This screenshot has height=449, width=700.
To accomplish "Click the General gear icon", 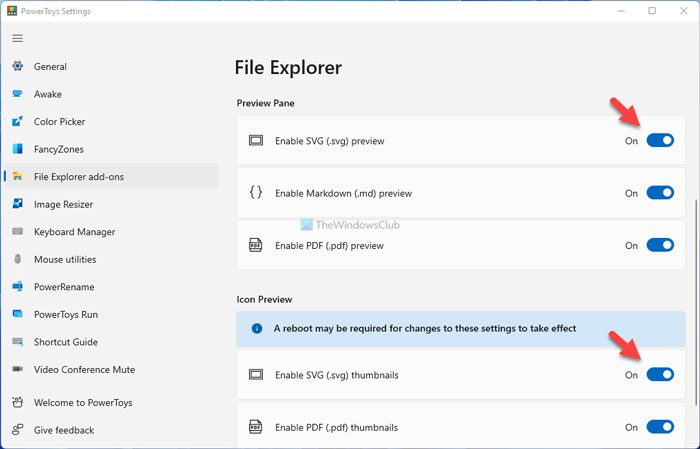I will point(17,67).
